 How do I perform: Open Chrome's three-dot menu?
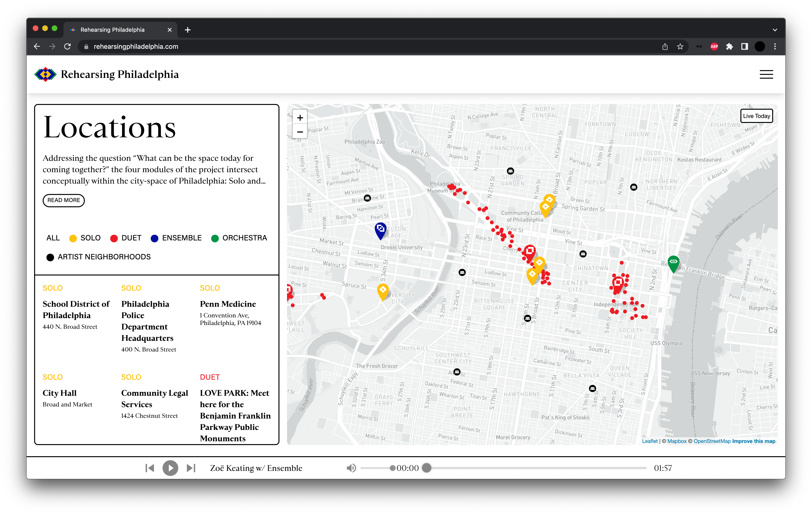point(775,46)
